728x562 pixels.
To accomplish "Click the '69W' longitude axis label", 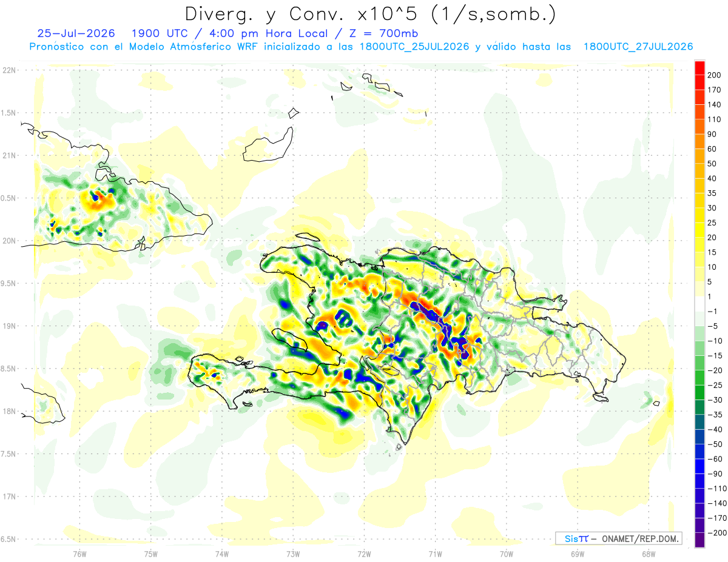I will 578,553.
